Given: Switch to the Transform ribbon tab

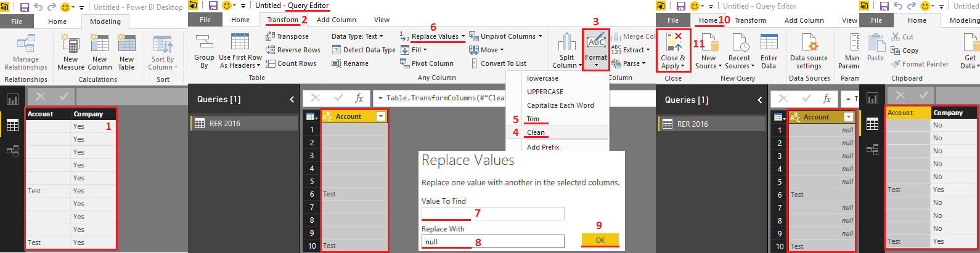Looking at the screenshot, I should tap(282, 20).
